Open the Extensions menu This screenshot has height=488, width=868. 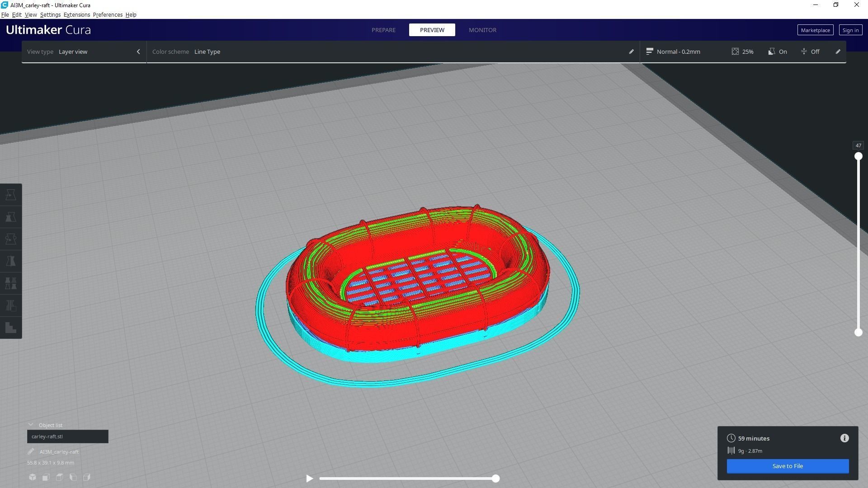pos(76,15)
